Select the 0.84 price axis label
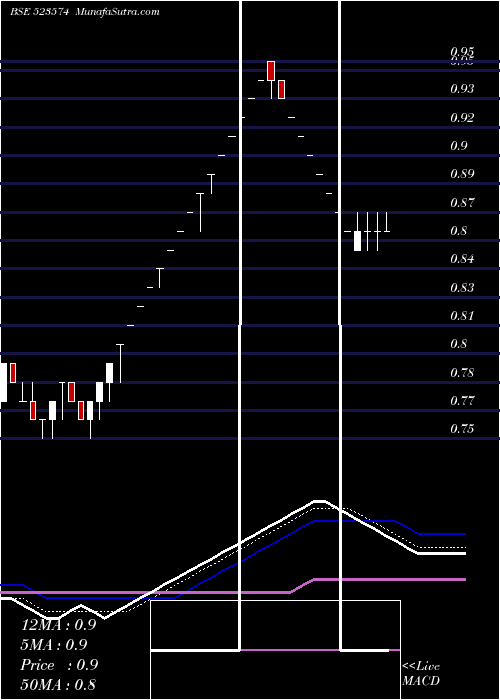Screen dimensions: 500x700 [x=462, y=259]
